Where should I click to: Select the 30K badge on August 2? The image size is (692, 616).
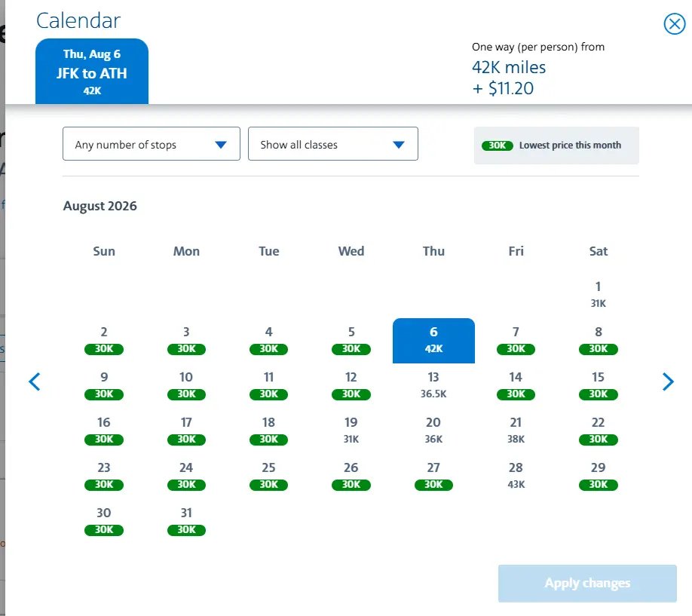tap(104, 349)
